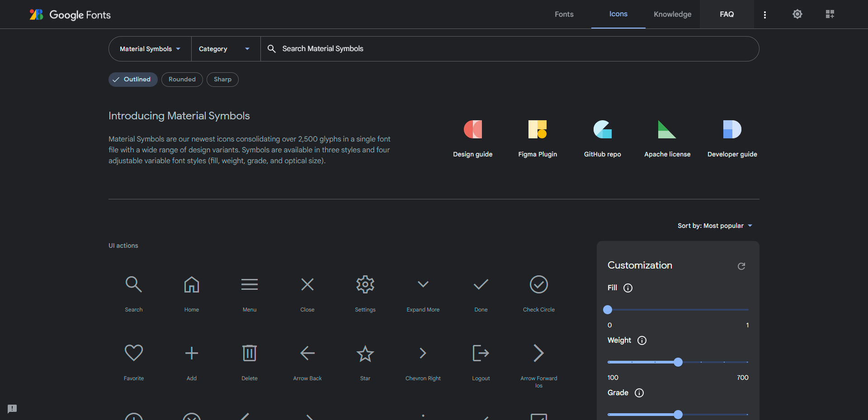Click the Customization panel title
Image resolution: width=868 pixels, height=420 pixels.
click(x=640, y=265)
